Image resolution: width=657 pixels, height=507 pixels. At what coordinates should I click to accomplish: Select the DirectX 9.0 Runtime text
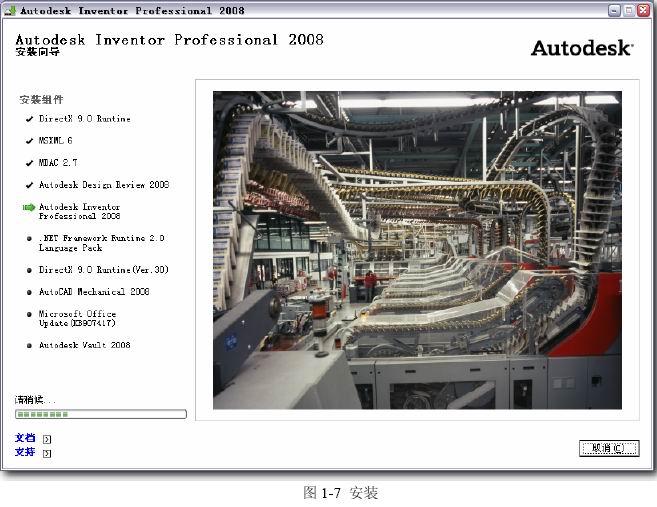tap(85, 119)
